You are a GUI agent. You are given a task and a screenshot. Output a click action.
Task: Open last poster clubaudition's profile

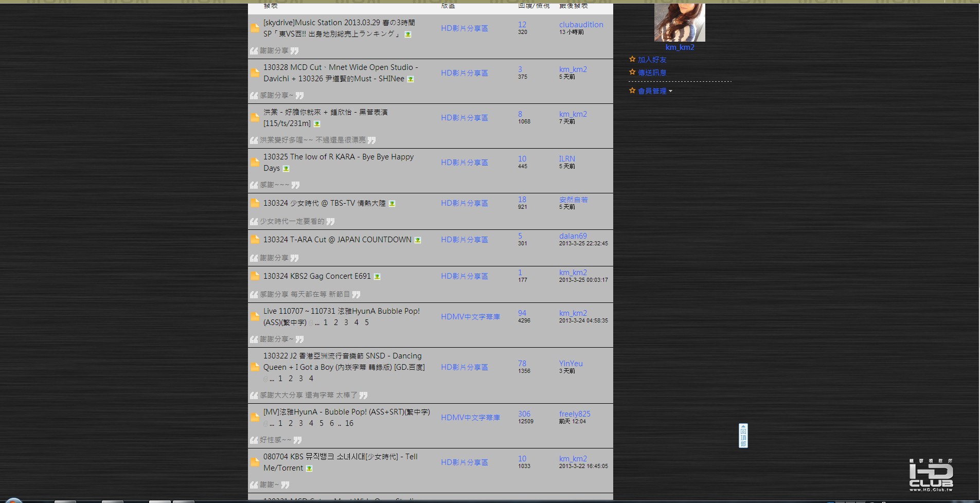581,25
